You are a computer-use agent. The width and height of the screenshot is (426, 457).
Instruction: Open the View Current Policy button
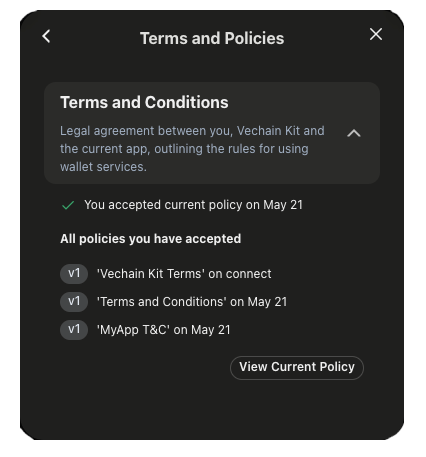click(297, 367)
